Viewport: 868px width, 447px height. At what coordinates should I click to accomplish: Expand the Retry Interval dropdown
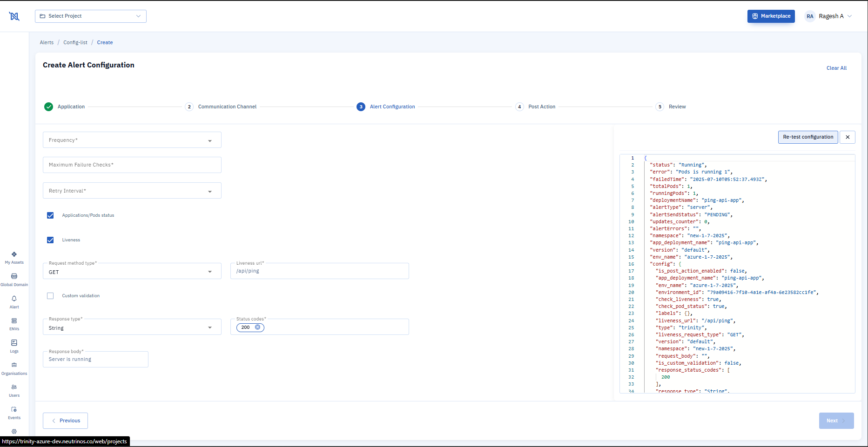click(132, 191)
